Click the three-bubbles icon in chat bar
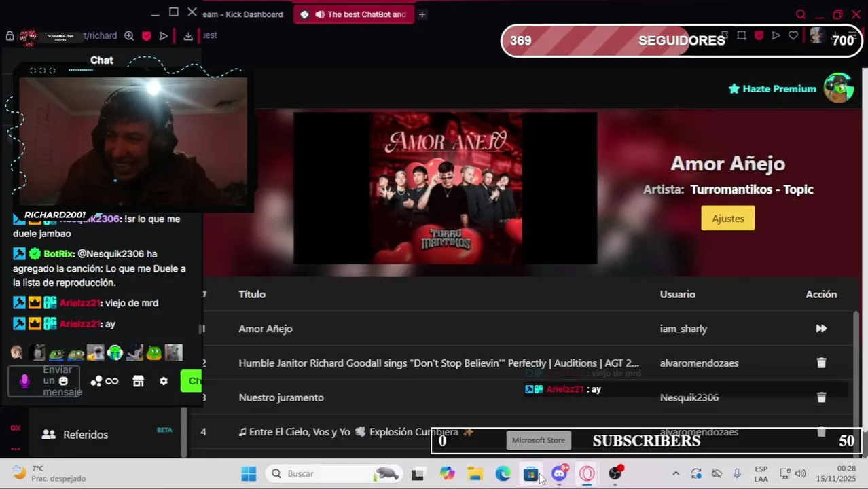Viewport: 868px width, 489px height. tap(96, 381)
